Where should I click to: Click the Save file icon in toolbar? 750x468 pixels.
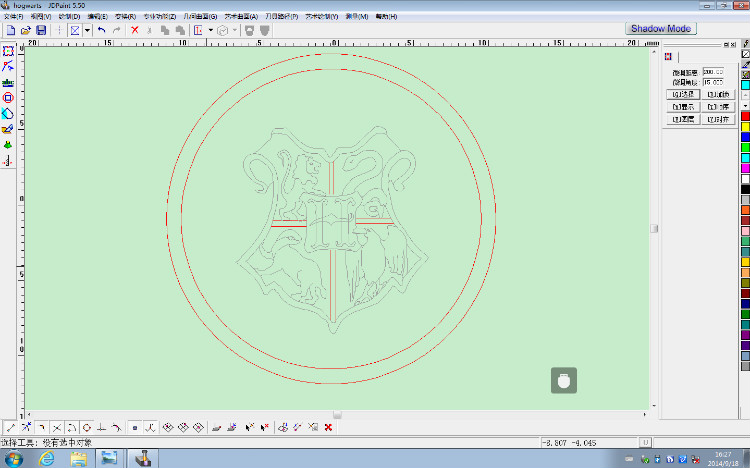point(41,31)
